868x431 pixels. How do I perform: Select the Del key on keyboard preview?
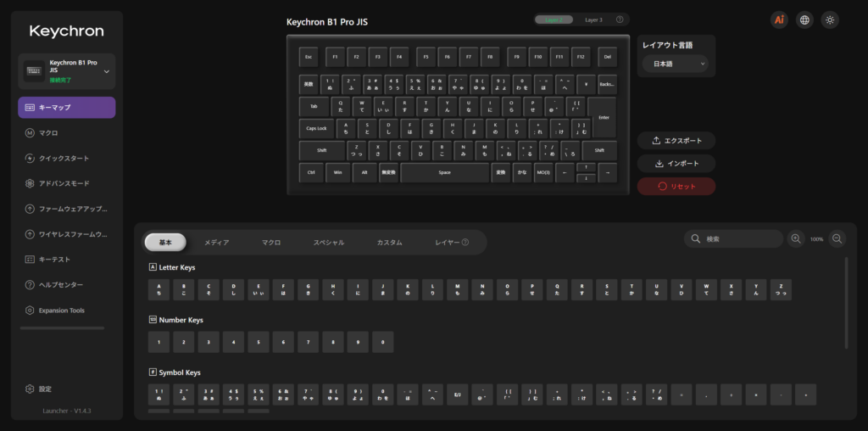[607, 57]
